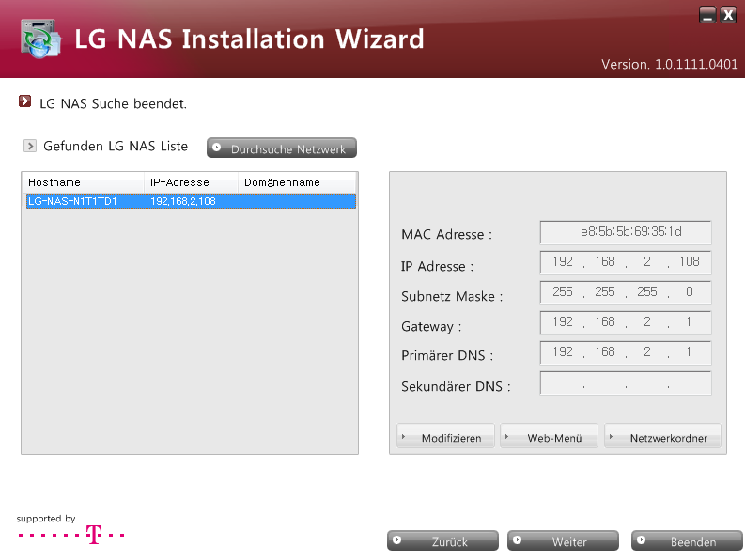Open the Web-Menü button
The width and height of the screenshot is (745, 560).
click(x=549, y=438)
